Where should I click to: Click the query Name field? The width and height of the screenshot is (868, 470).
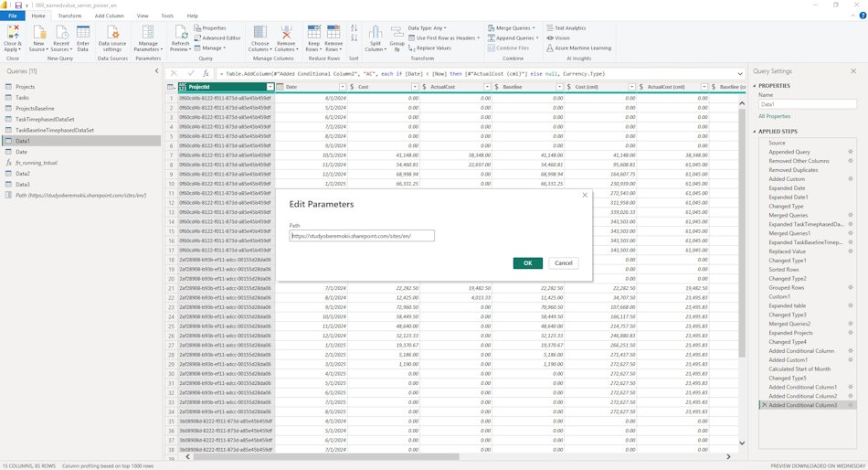click(807, 104)
